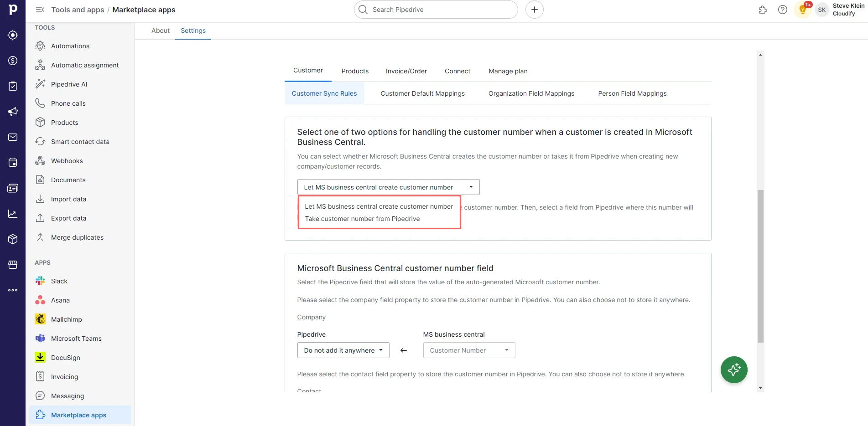Screen dimensions: 868x426
Task: Click the Mailchimp app icon
Action: pos(40,319)
